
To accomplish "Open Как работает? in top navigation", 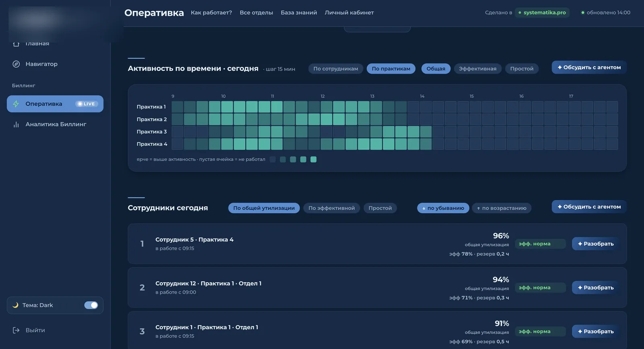I will 211,12.
